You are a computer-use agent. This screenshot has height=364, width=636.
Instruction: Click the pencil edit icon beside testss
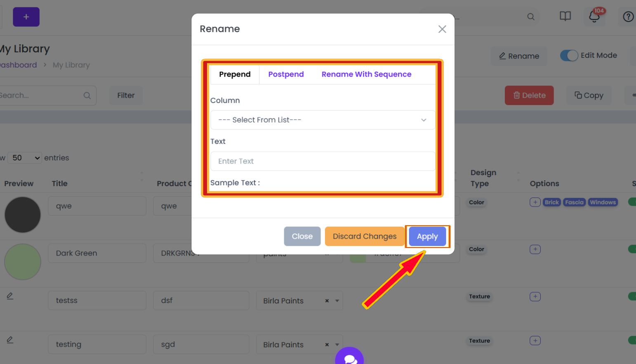point(10,296)
